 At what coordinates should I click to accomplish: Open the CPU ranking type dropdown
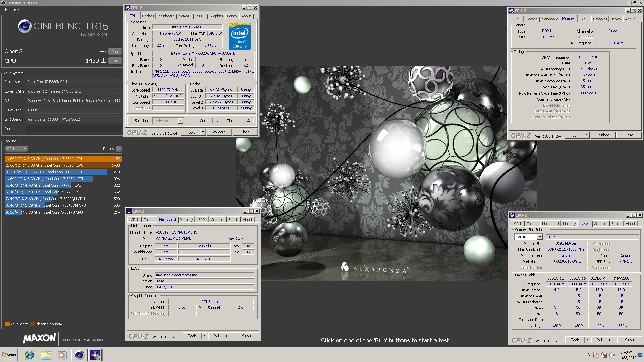pyautogui.click(x=16, y=149)
